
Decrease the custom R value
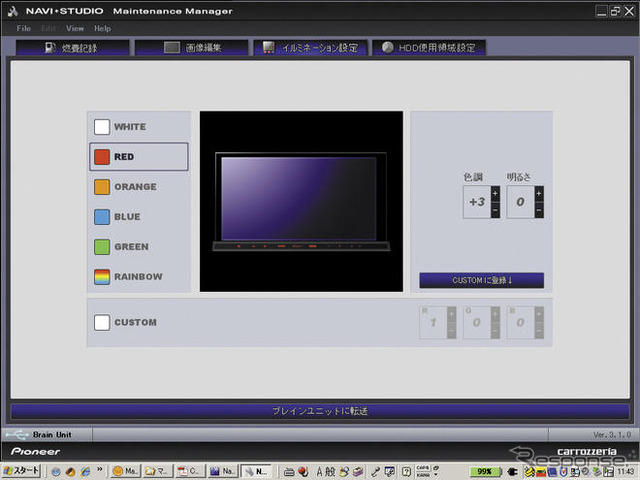[451, 331]
